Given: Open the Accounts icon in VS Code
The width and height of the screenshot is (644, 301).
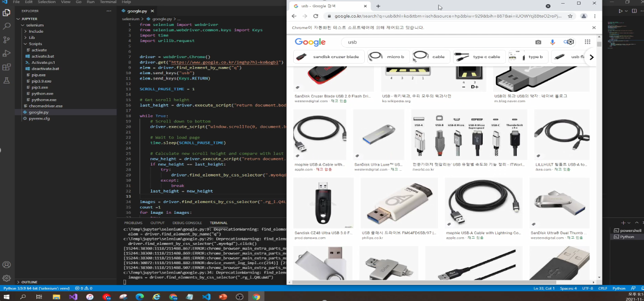Looking at the screenshot, I should tap(7, 265).
